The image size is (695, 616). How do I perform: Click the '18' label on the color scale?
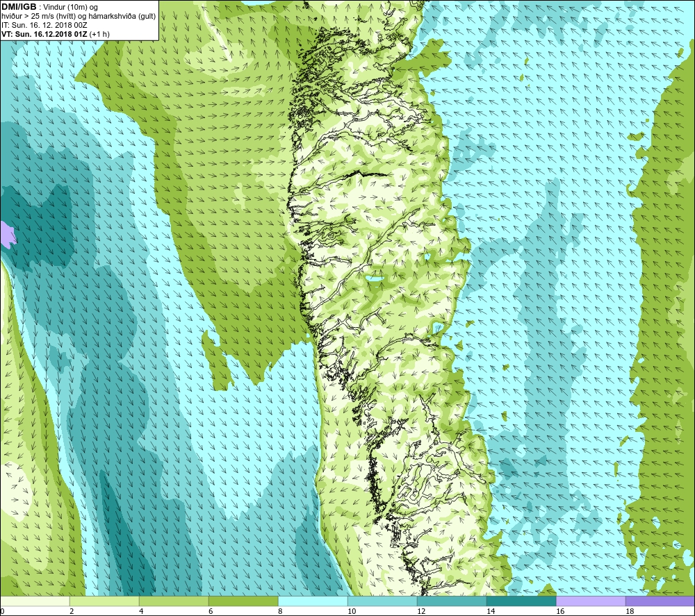pos(630,611)
